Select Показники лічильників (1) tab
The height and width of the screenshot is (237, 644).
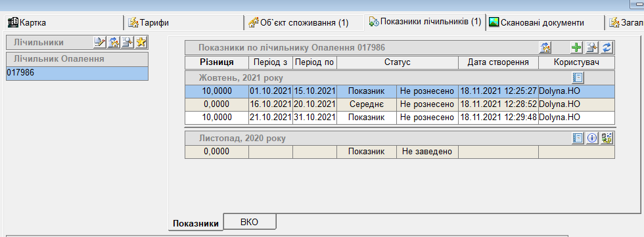[x=425, y=22]
